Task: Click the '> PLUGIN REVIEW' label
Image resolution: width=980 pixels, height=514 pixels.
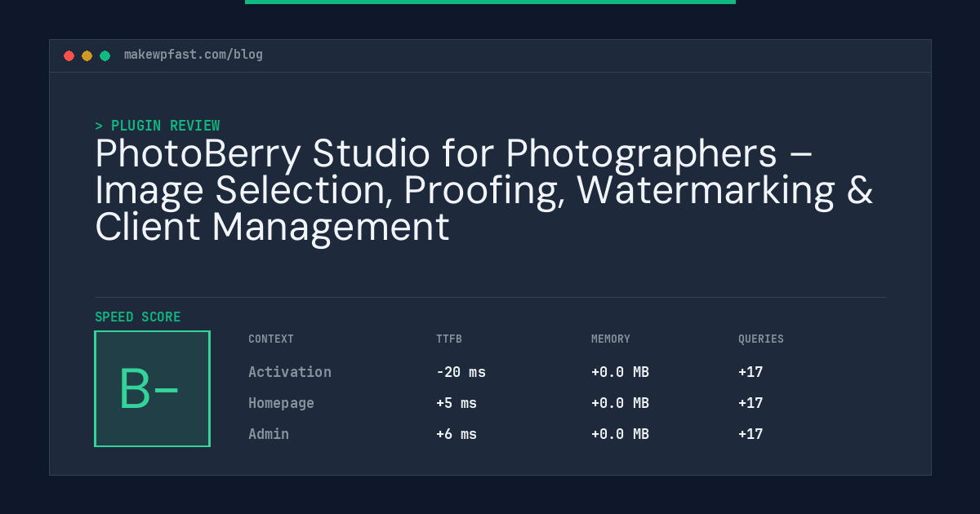Action: click(x=158, y=126)
